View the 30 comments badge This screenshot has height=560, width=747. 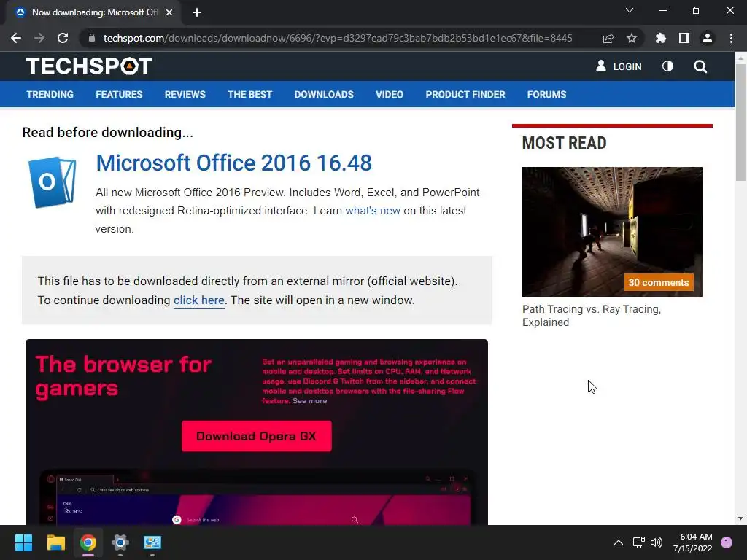[659, 282]
